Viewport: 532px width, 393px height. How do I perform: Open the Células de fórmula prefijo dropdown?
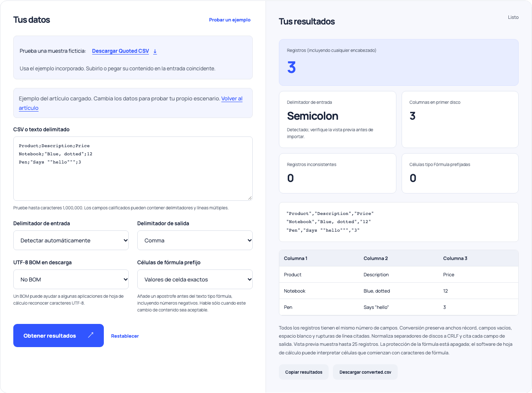(195, 279)
